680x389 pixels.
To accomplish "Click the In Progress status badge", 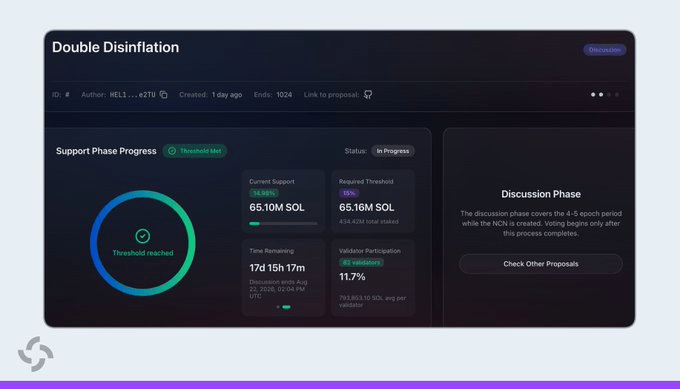I will (392, 151).
